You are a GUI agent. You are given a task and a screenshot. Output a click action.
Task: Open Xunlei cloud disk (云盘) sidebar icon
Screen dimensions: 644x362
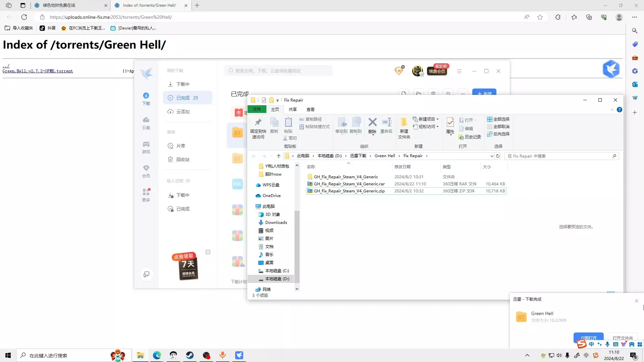(146, 123)
